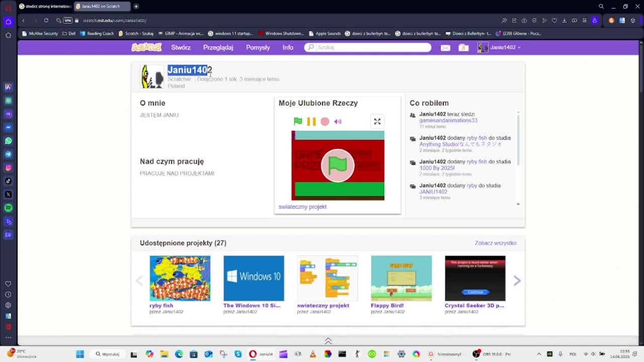Open Instagram in Opera sidebar

point(8,167)
